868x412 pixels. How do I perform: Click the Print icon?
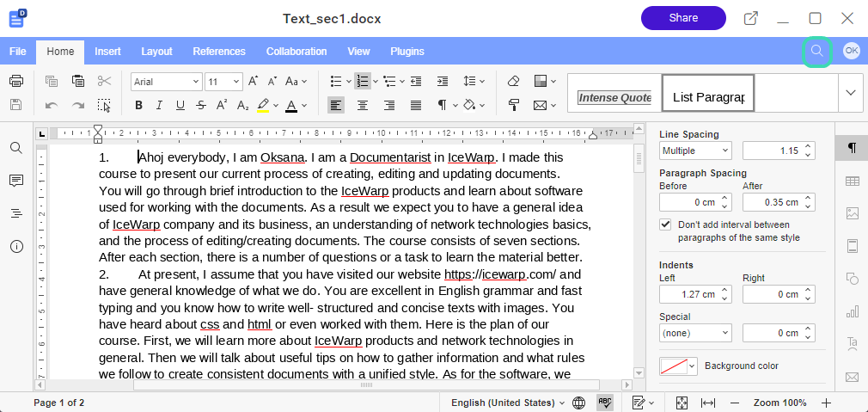[16, 82]
